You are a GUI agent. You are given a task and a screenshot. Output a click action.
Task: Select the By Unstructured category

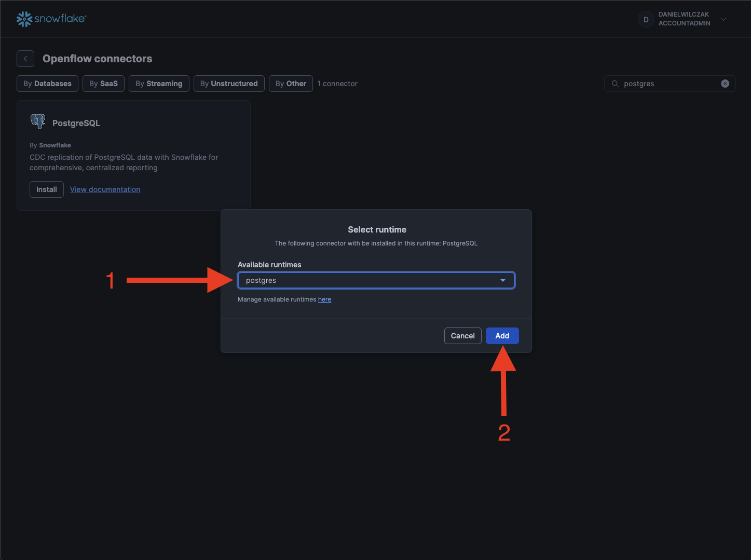[229, 84]
